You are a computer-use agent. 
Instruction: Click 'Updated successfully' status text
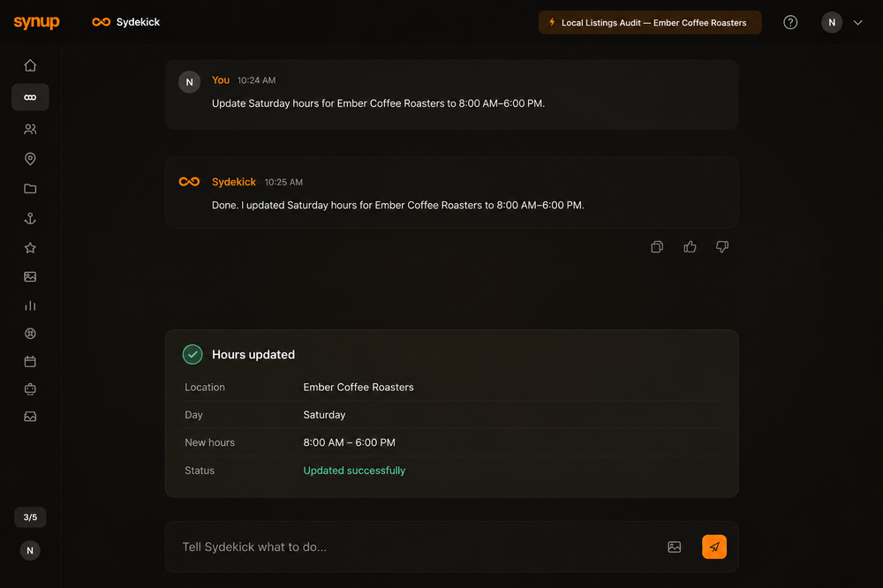(x=354, y=471)
